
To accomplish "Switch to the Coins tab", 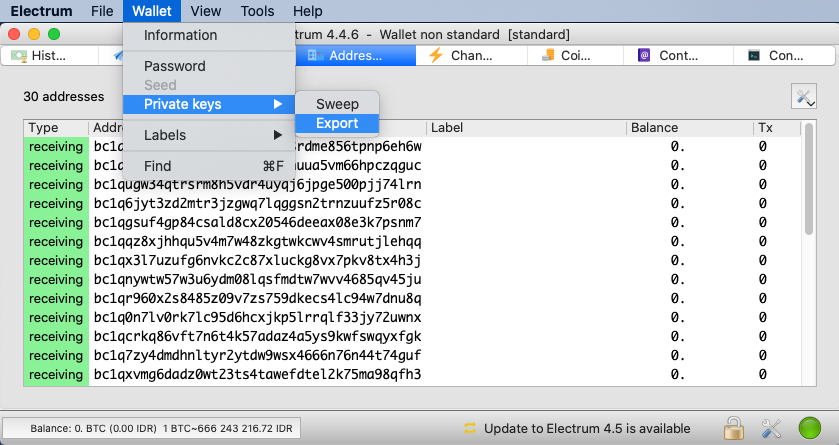I will (575, 56).
